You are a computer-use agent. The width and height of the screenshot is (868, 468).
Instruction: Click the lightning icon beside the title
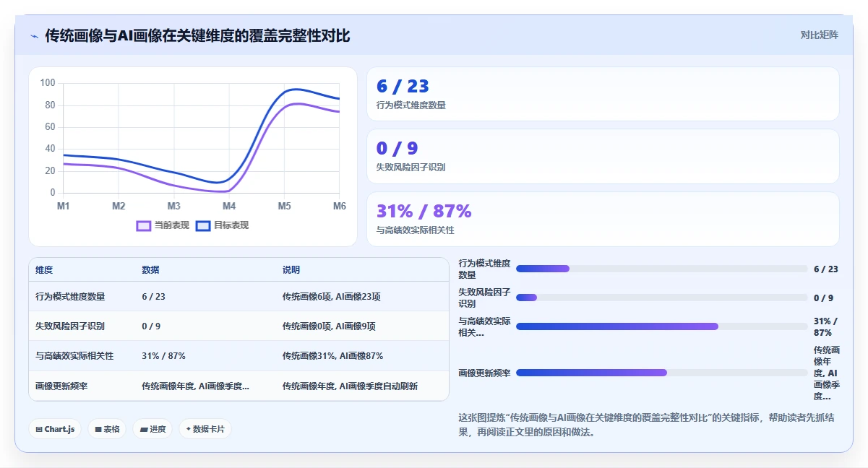tap(34, 36)
